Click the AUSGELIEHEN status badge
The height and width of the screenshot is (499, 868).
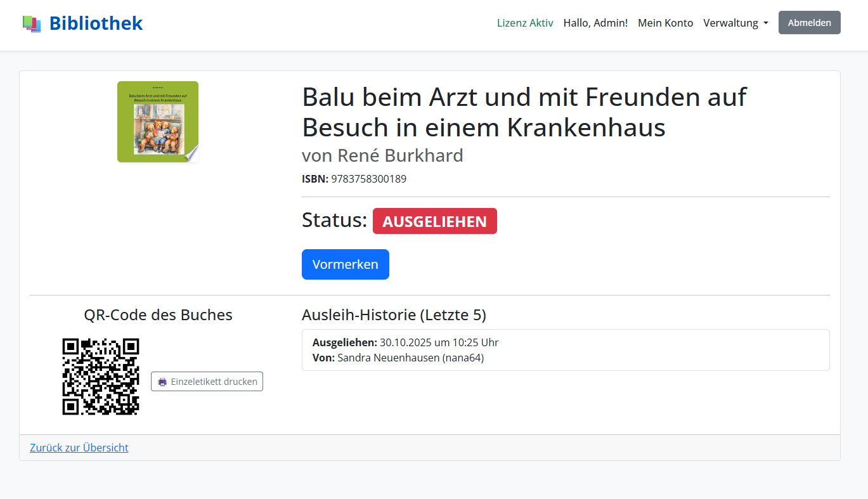pos(434,221)
